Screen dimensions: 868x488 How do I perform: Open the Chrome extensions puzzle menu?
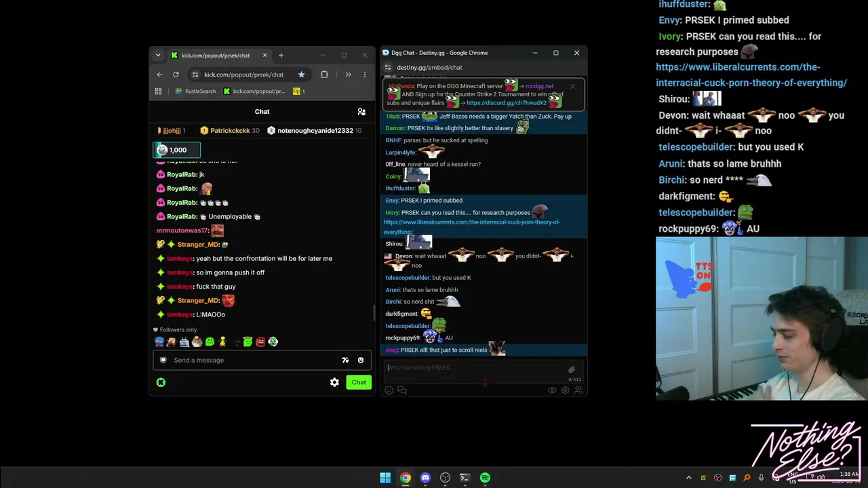pos(324,75)
